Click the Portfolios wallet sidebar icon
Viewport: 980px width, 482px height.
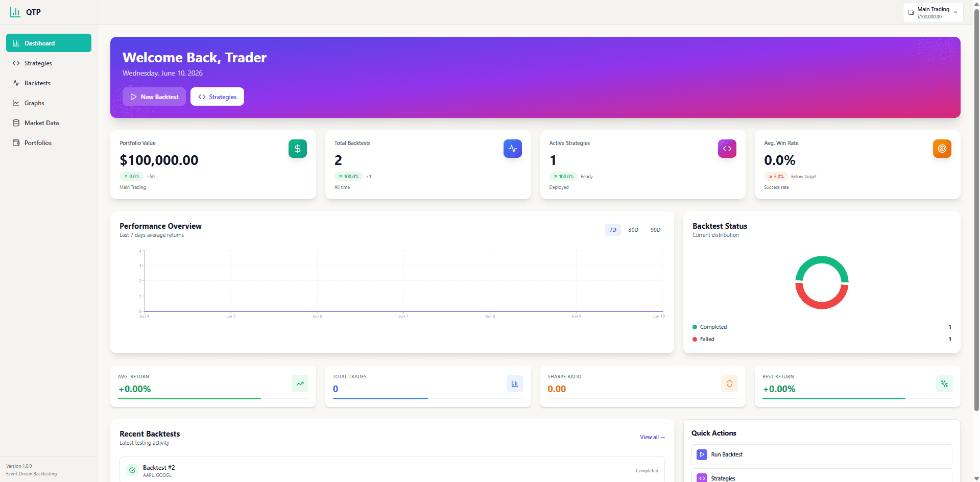click(16, 142)
